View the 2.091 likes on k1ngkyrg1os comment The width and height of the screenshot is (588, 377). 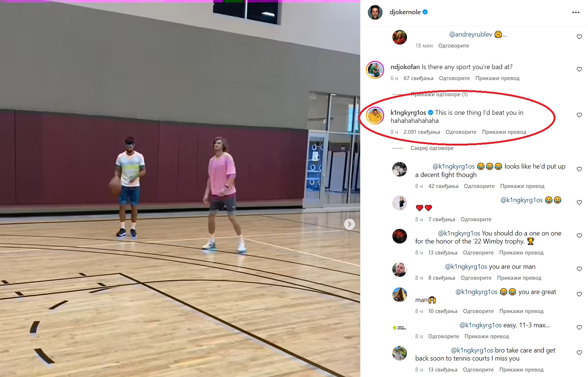tap(422, 132)
